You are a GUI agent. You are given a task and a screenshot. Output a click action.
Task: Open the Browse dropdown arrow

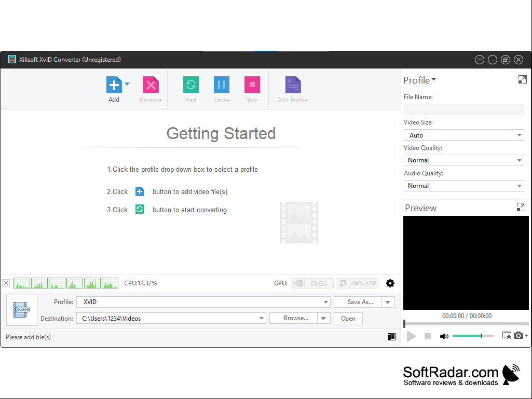(x=324, y=318)
